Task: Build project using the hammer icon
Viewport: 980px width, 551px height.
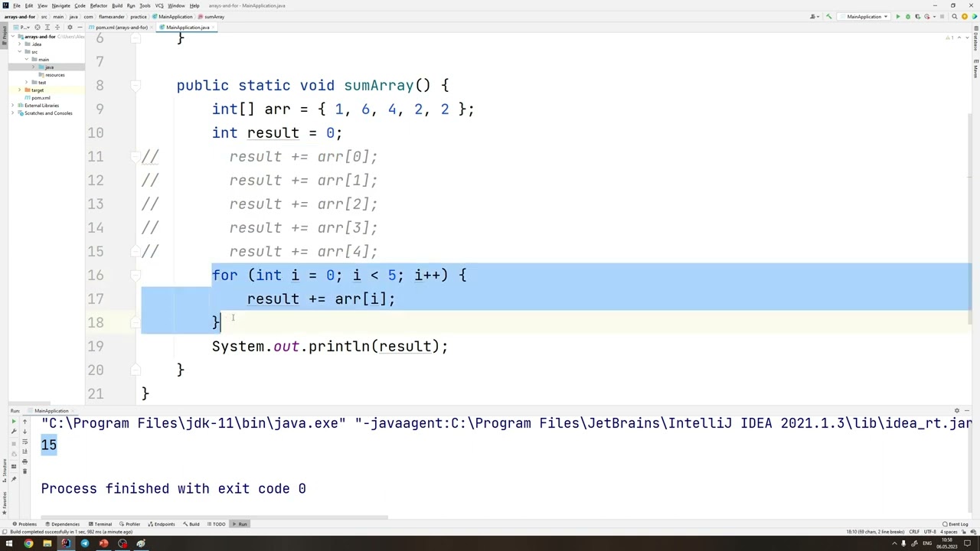Action: click(829, 17)
